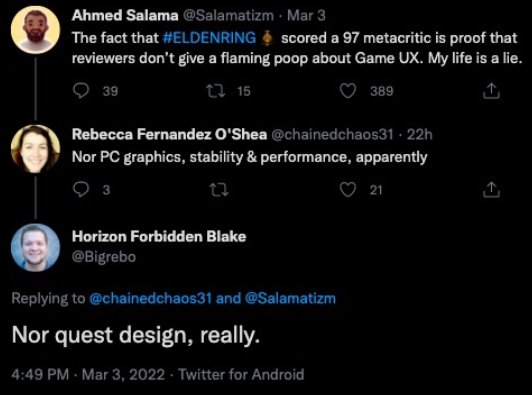Image resolution: width=532 pixels, height=395 pixels.
Task: Share Ahmed Salama's tweet
Action: click(491, 91)
